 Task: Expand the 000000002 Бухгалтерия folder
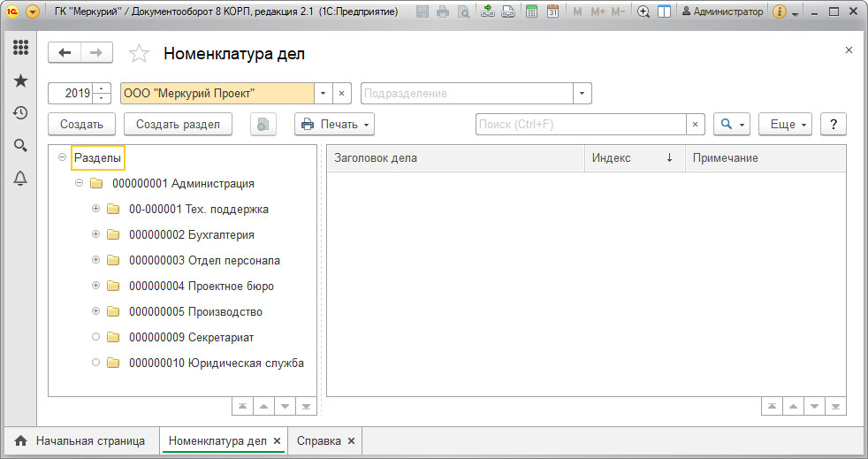click(95, 234)
